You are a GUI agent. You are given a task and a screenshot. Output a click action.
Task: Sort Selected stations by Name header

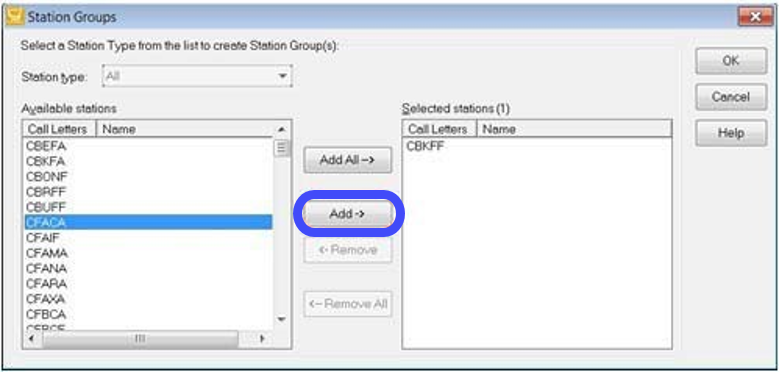coord(574,129)
